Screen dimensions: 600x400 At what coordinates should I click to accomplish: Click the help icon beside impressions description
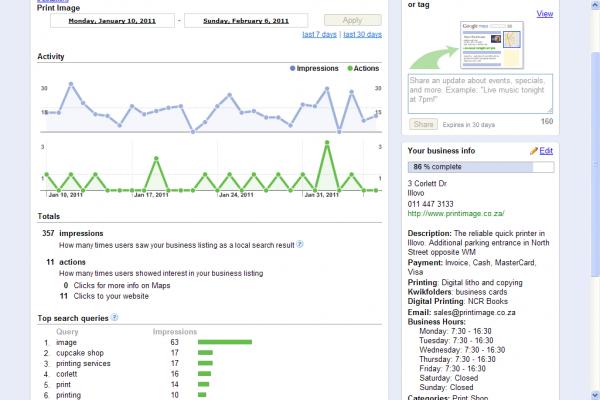click(x=300, y=244)
